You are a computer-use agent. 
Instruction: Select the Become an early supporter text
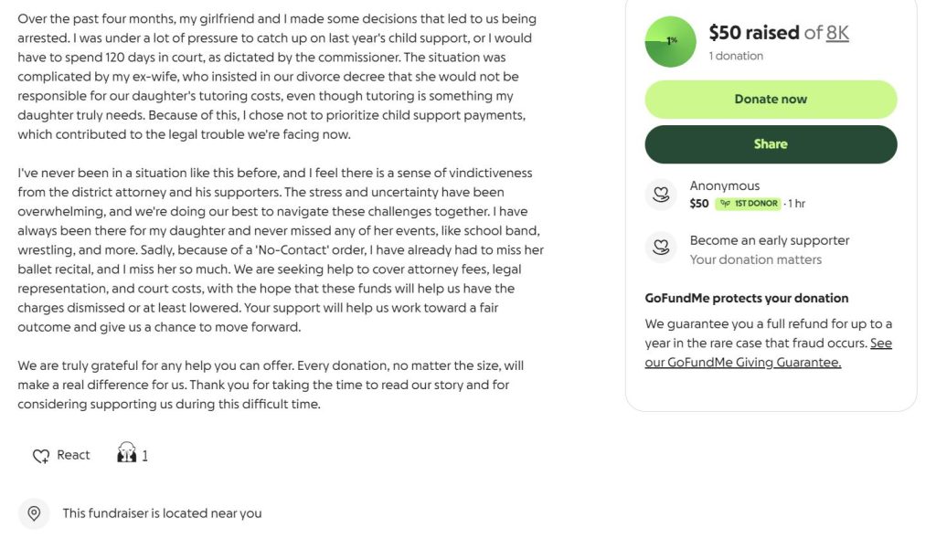point(769,240)
